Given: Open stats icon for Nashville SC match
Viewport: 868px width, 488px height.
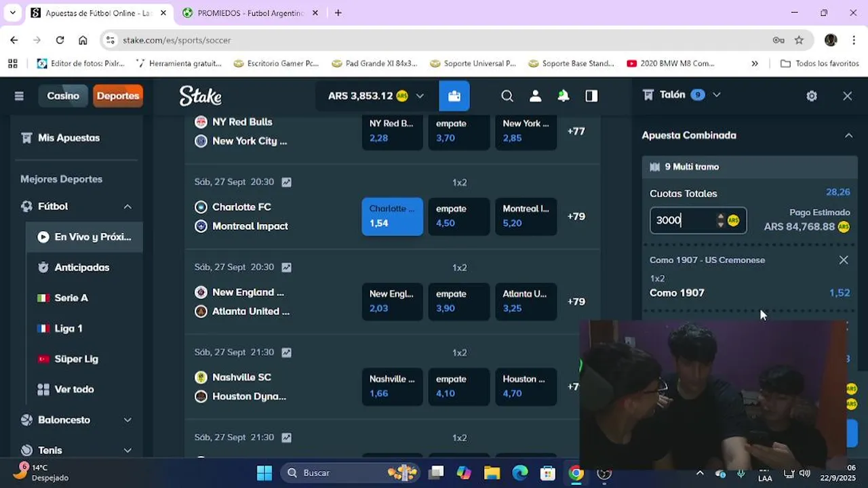Looking at the screenshot, I should [286, 353].
